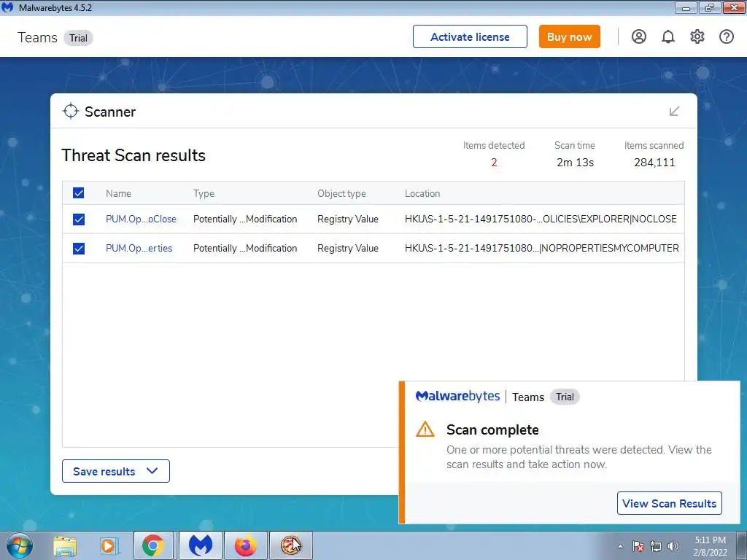This screenshot has width=747, height=560.
Task: Open the help question mark icon
Action: pos(726,36)
